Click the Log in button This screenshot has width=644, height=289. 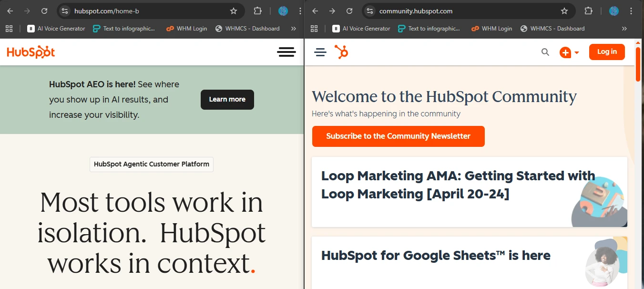(x=607, y=52)
